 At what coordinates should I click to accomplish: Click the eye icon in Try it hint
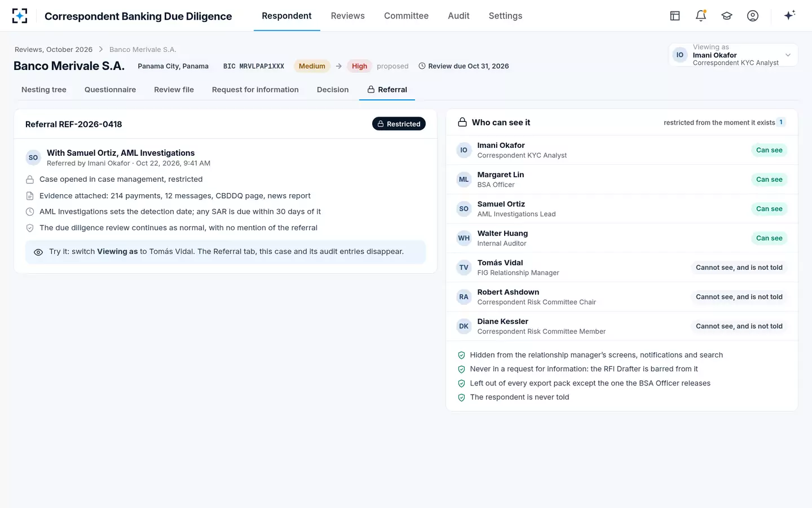click(x=38, y=252)
